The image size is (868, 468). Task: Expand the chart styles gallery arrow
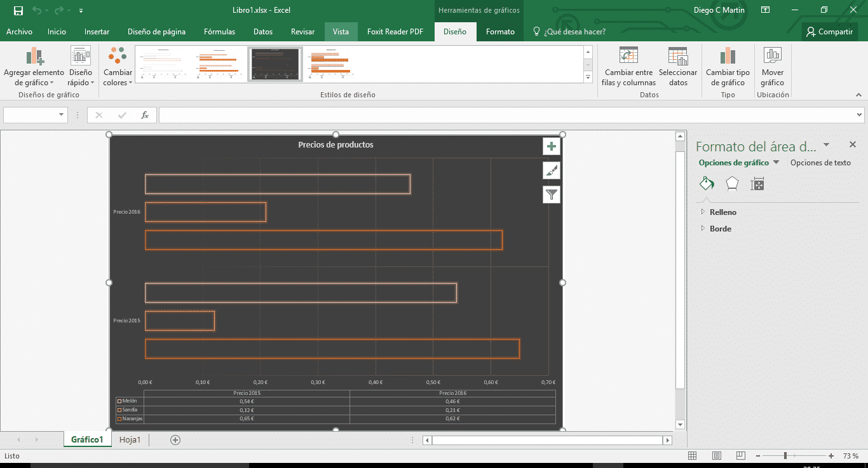click(x=588, y=77)
